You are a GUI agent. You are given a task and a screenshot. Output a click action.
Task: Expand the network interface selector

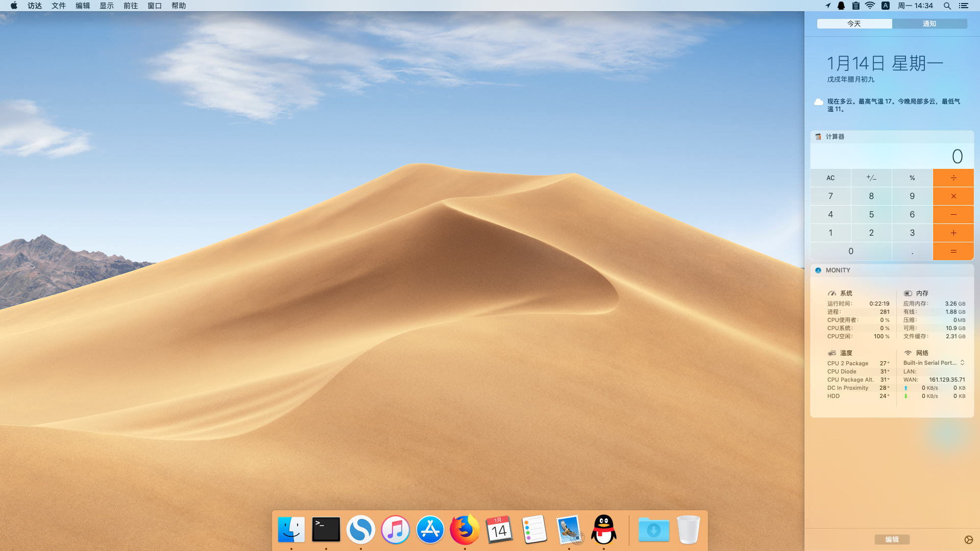(x=962, y=363)
